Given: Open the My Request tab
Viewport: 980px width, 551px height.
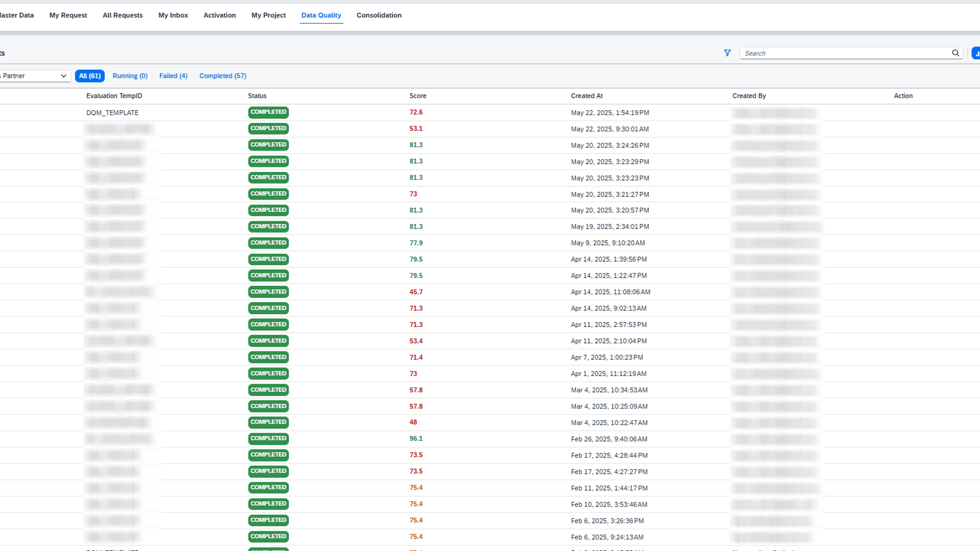Looking at the screenshot, I should pyautogui.click(x=68, y=15).
